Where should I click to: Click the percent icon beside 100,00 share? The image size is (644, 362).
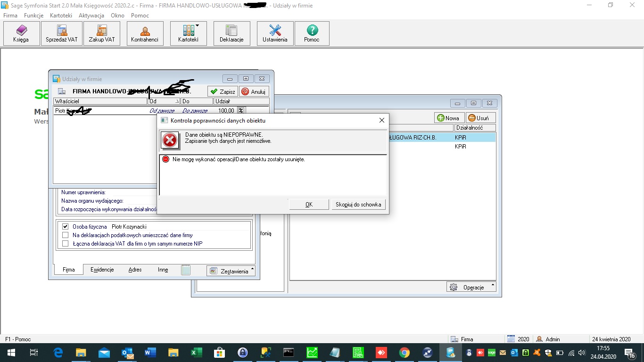tap(241, 110)
